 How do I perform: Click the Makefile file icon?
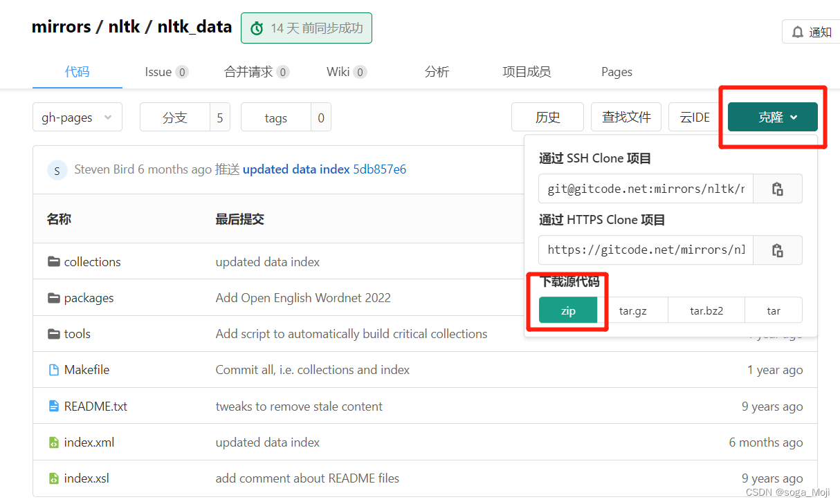click(54, 370)
